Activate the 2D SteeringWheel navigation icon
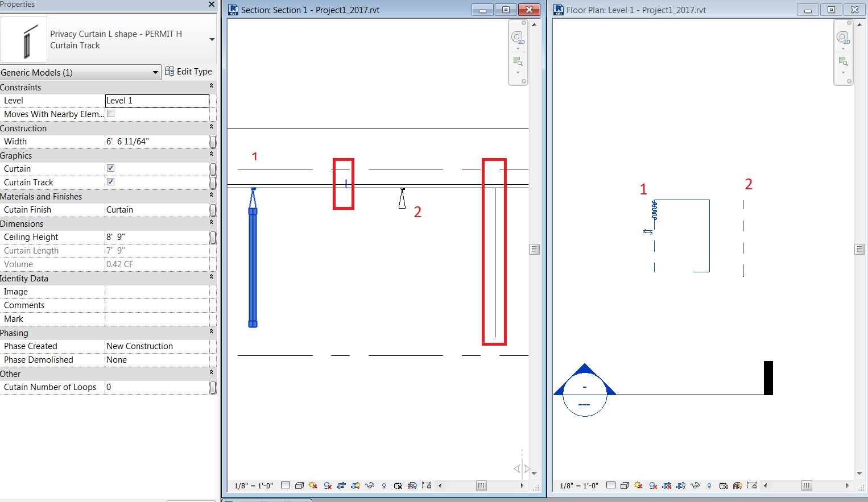Screen dimensions: 868x502 (518, 38)
